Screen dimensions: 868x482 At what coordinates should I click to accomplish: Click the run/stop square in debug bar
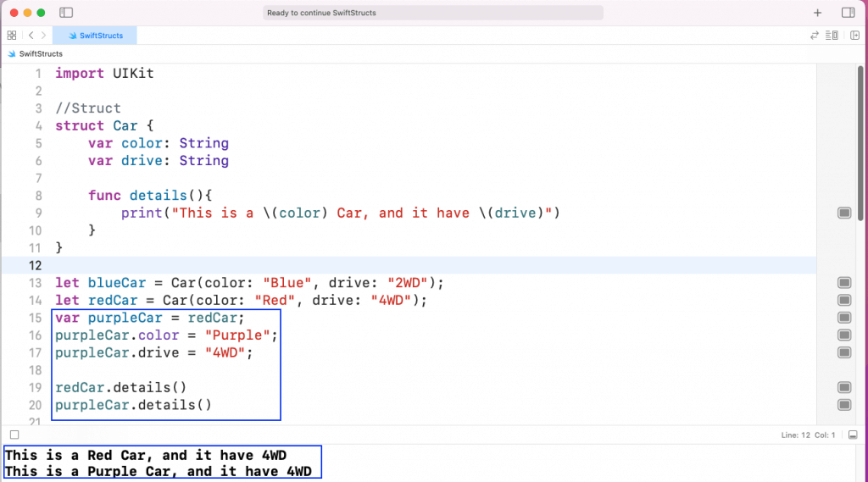coord(14,435)
